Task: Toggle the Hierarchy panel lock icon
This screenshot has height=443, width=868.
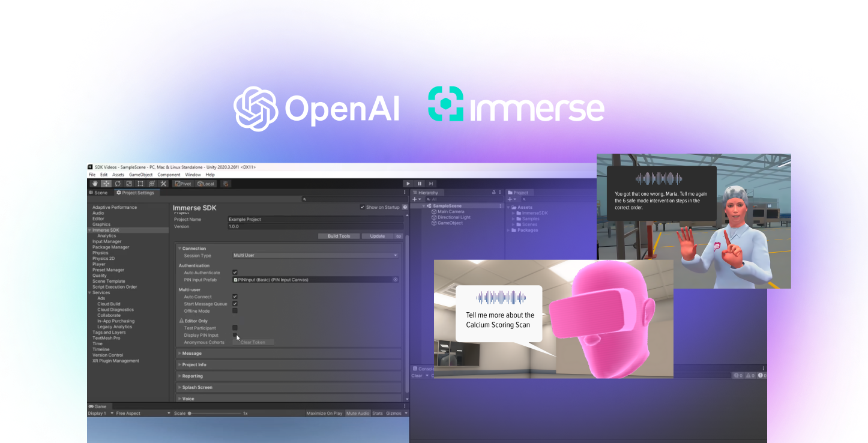Action: pos(494,193)
